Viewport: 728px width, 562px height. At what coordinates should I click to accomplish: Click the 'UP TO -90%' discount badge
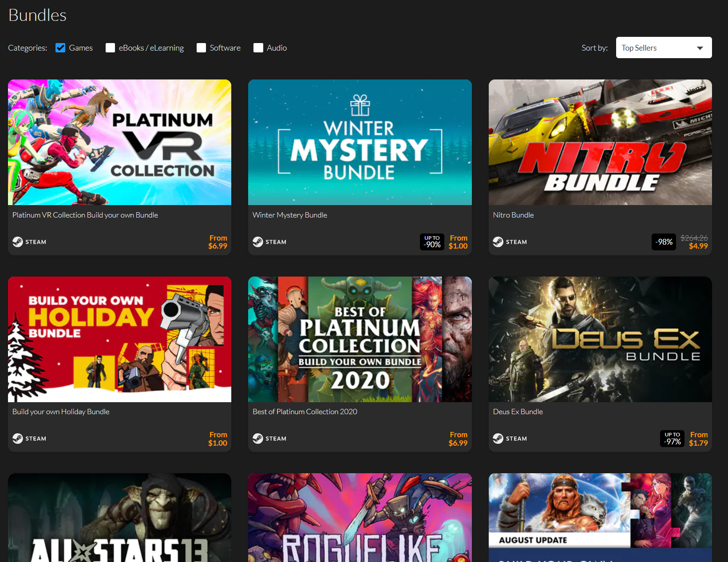coord(432,242)
